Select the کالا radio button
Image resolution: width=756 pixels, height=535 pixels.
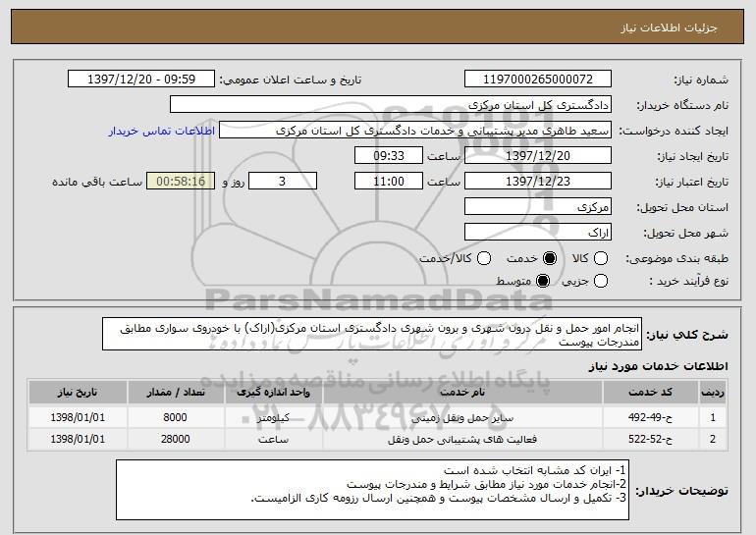(x=600, y=258)
